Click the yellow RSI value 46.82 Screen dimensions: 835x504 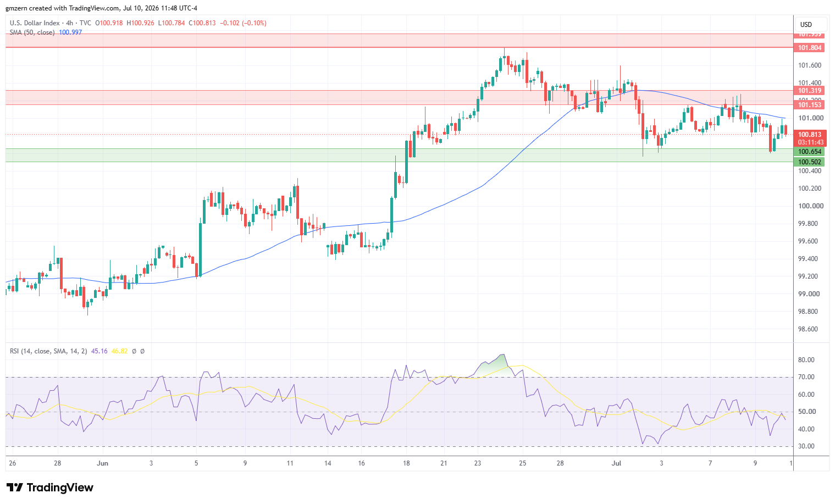click(x=119, y=351)
